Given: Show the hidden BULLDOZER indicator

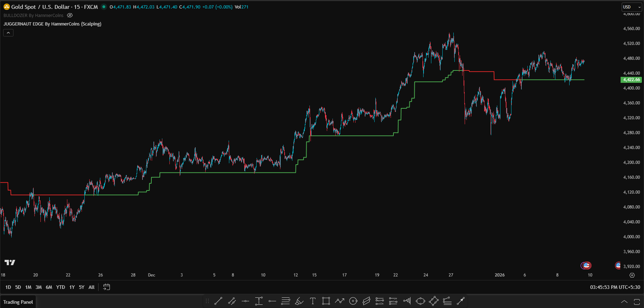Looking at the screenshot, I should pyautogui.click(x=70, y=16).
